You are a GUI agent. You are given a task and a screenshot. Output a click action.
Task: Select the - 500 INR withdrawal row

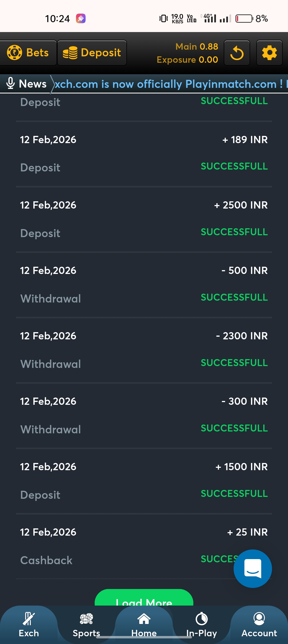tap(144, 284)
